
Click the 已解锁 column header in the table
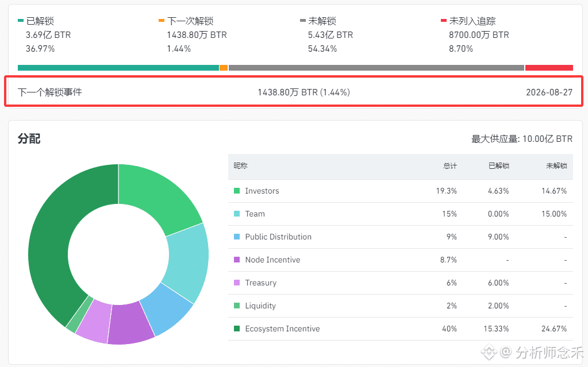[499, 165]
